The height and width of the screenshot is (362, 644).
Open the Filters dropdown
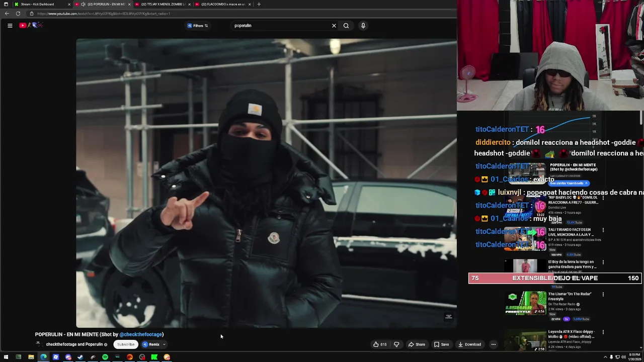click(198, 26)
